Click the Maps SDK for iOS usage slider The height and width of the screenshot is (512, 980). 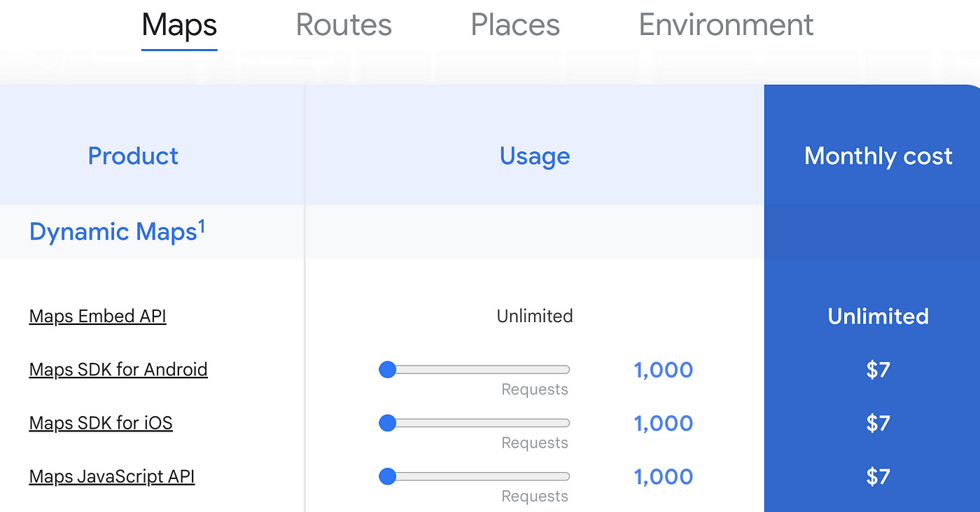click(x=475, y=423)
